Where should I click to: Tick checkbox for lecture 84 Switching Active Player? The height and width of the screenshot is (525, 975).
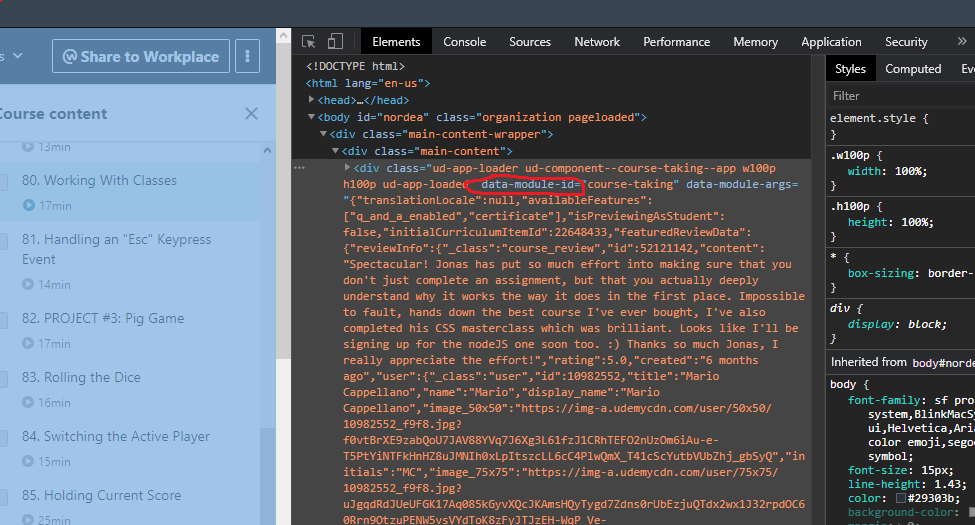[3, 438]
